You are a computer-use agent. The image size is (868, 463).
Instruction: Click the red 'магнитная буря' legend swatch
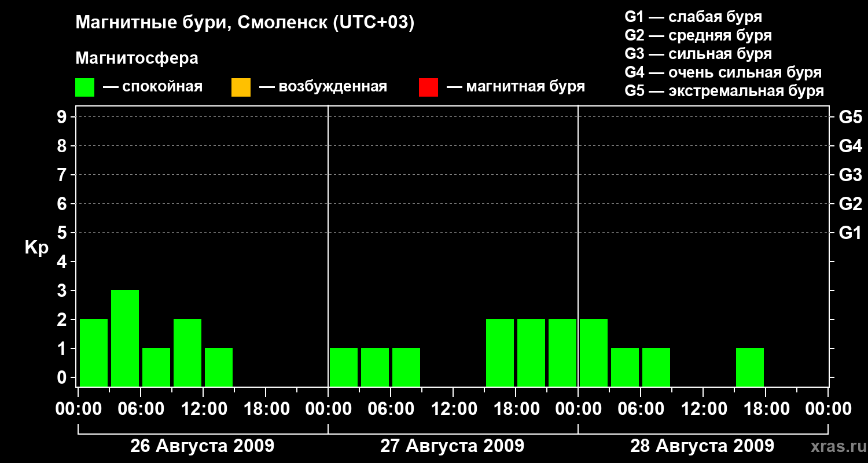click(x=428, y=87)
